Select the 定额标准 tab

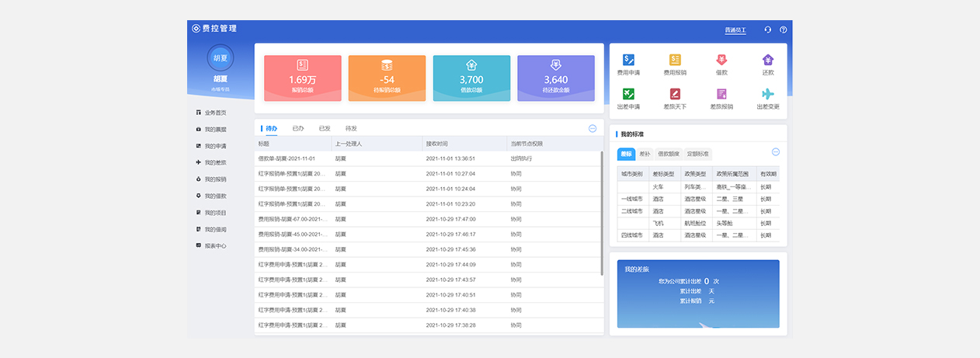[x=699, y=154]
